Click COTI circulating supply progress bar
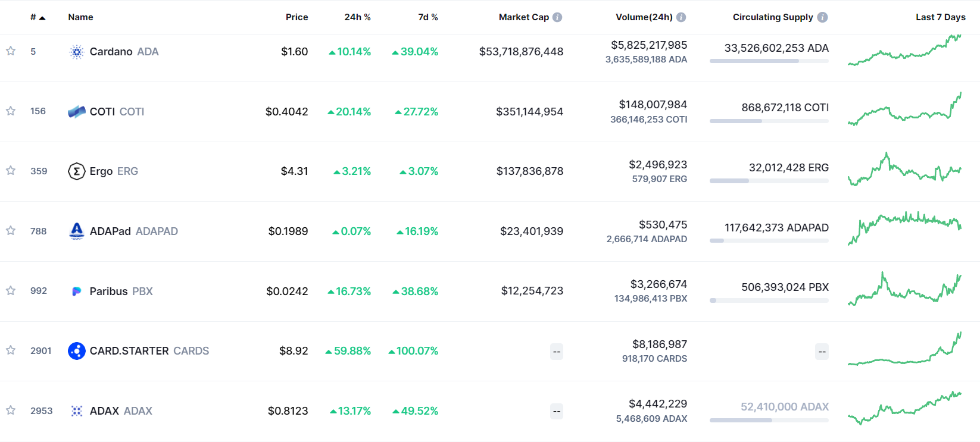 (769, 121)
